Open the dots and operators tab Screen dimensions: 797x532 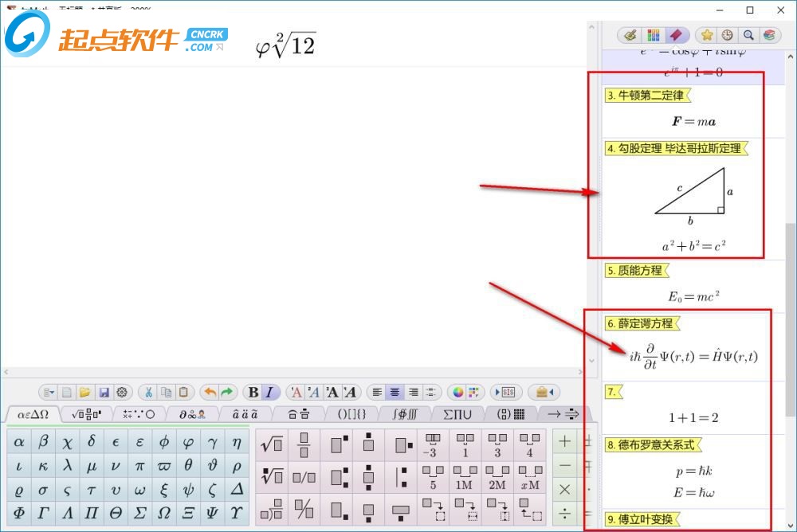pyautogui.click(x=139, y=415)
